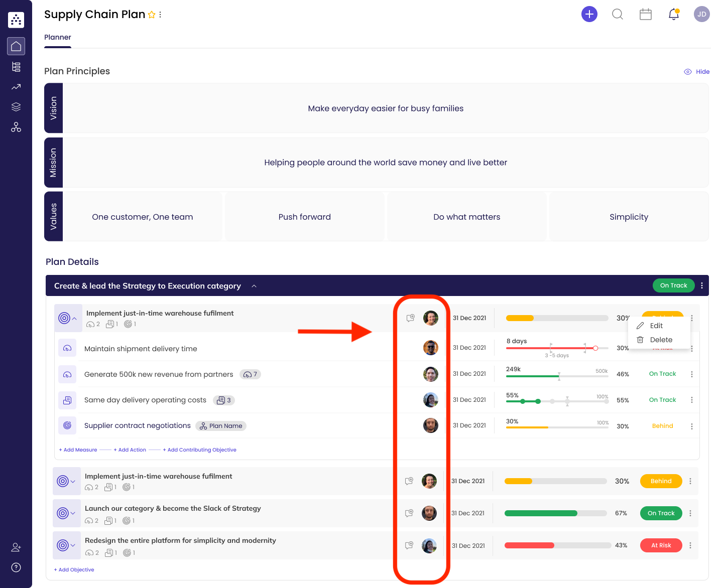
Task: Open the notifications bell
Action: (673, 14)
